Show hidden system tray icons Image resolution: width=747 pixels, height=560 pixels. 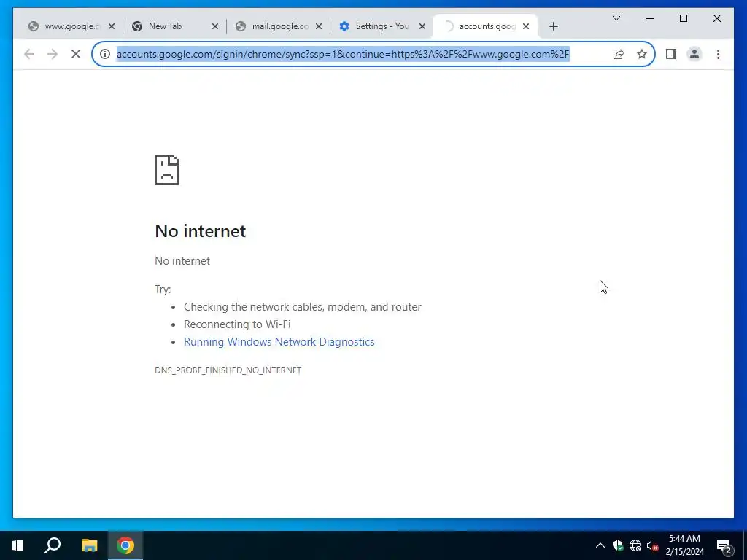coord(600,545)
